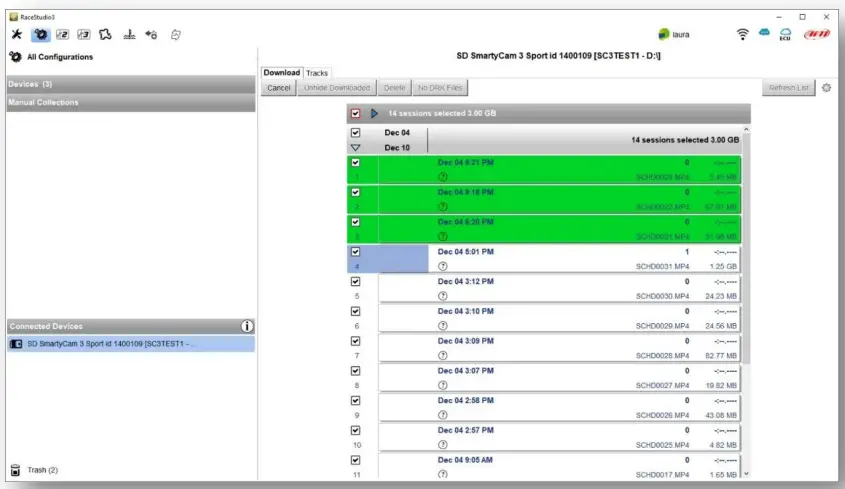Click the info circle for SCHD0029.MP4
The height and width of the screenshot is (489, 845).
(442, 326)
